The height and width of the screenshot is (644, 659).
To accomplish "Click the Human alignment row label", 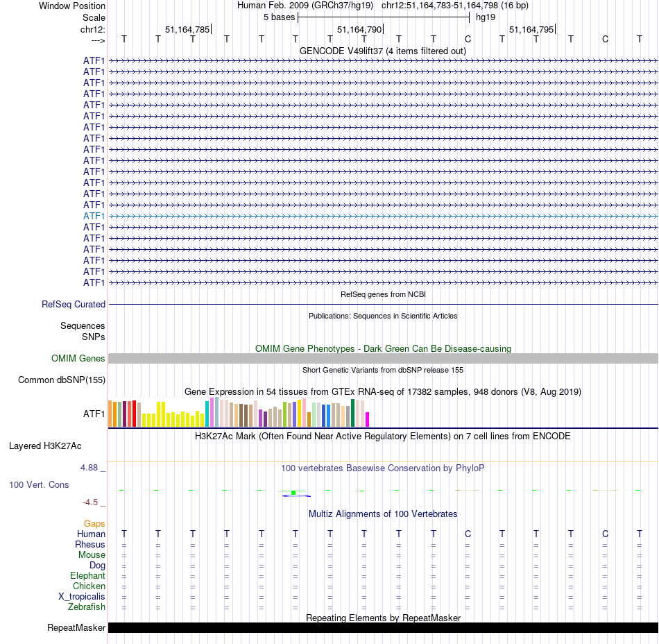I will pos(91,534).
